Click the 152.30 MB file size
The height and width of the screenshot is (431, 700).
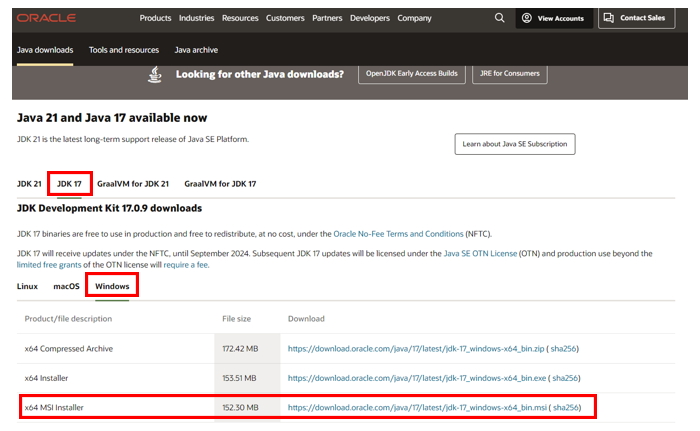240,407
